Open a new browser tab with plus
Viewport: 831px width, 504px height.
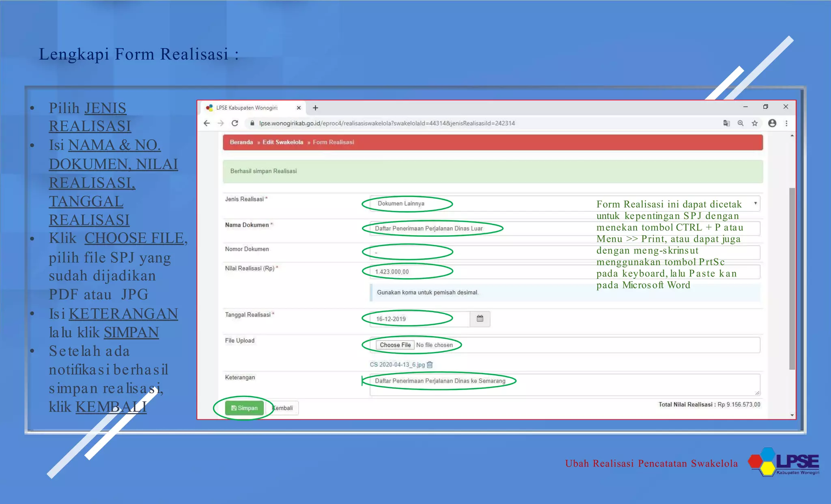pos(315,108)
